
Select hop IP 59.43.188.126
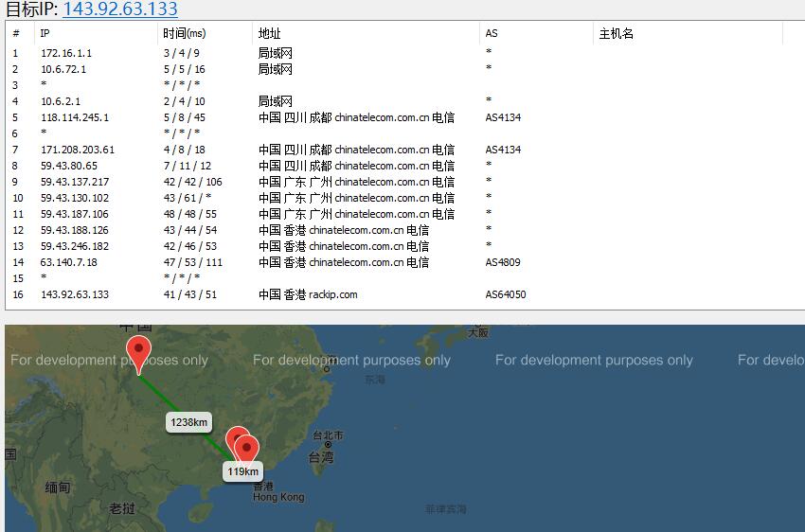(x=75, y=230)
